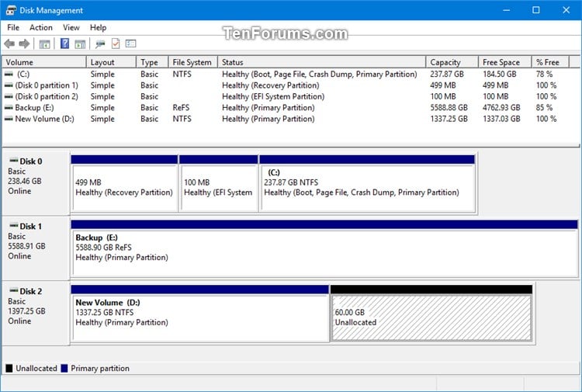Open the Help menu
This screenshot has width=582, height=392.
coord(98,27)
